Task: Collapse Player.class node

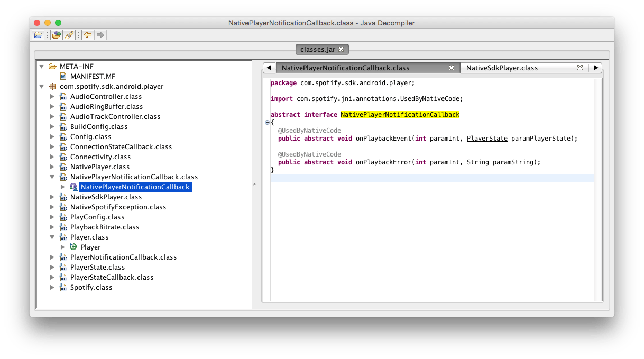Action: coord(52,237)
